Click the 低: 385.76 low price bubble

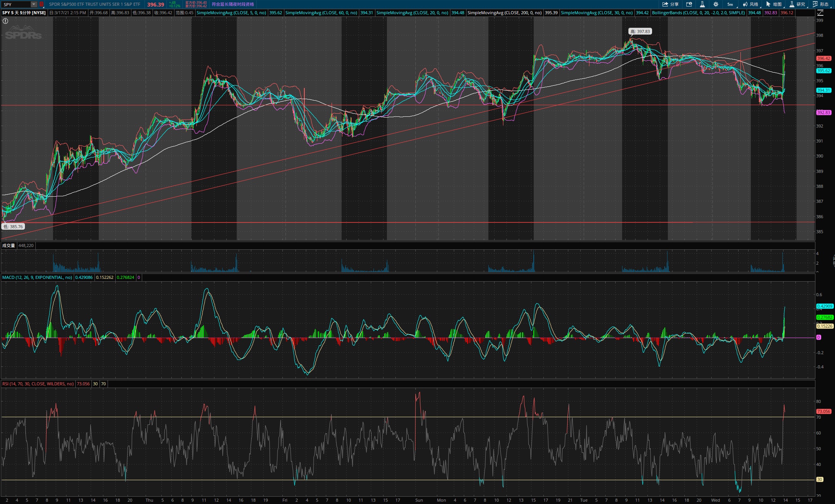tap(13, 227)
